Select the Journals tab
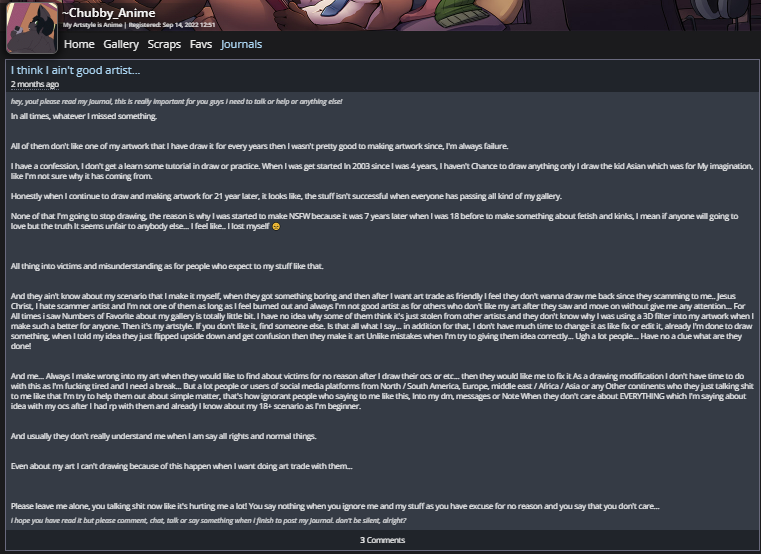This screenshot has height=554, width=761. coord(241,44)
